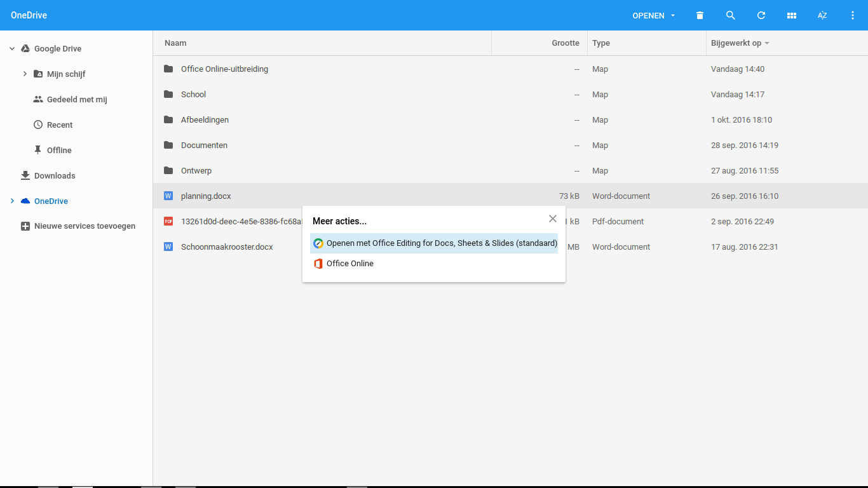
Task: Click folder icon of Office Online-uitbreiding
Action: coord(168,69)
